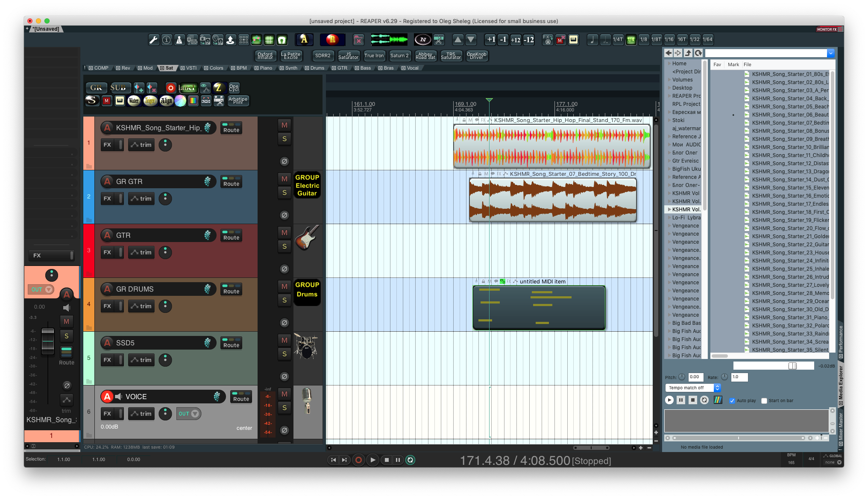Click the wrench preferences icon in toolbar

(153, 40)
